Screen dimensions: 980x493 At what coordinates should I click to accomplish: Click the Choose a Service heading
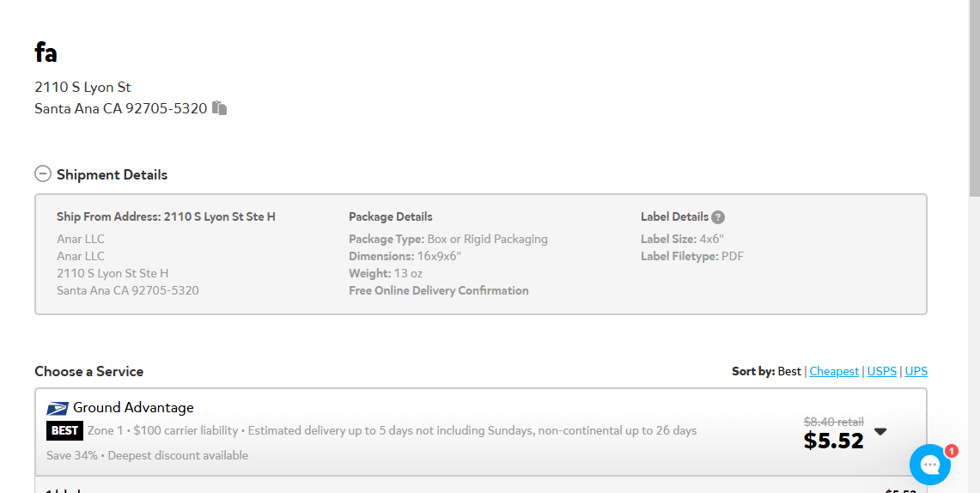(x=88, y=371)
